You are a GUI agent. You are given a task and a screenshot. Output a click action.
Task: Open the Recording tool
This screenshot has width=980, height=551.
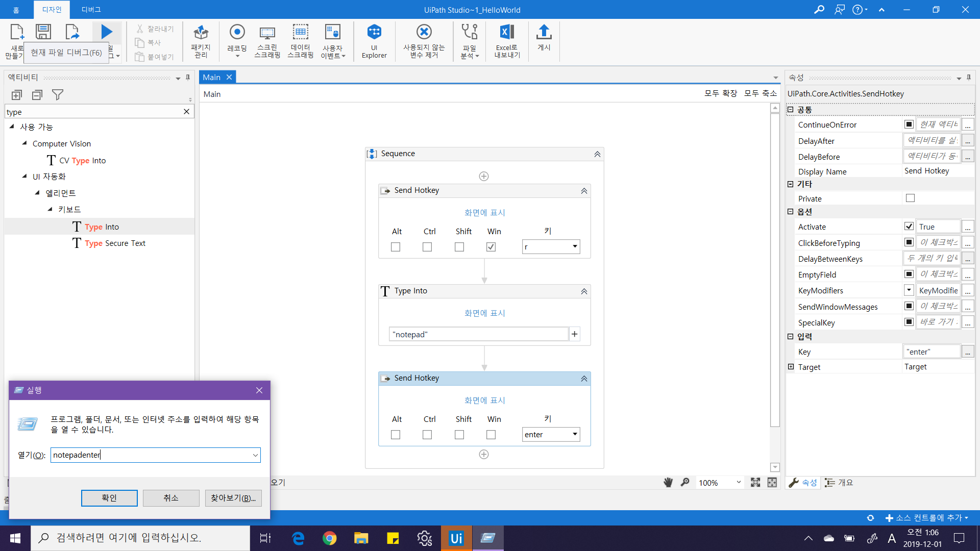[237, 33]
